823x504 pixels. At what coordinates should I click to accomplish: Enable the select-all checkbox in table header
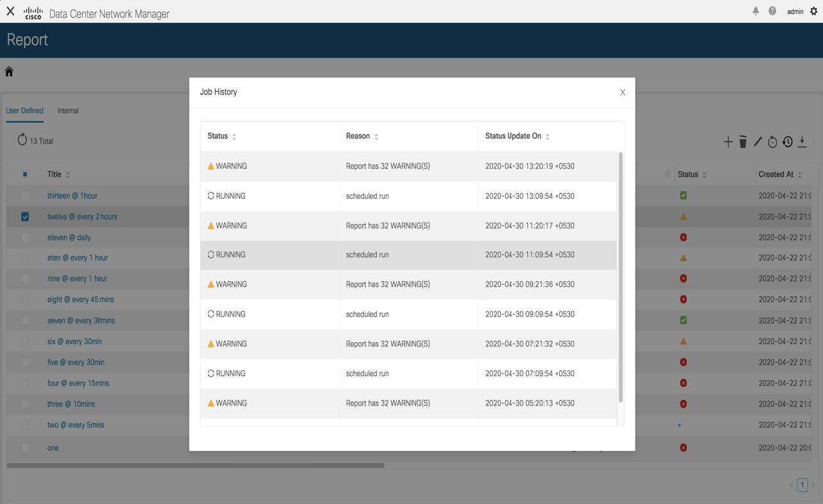(25, 173)
